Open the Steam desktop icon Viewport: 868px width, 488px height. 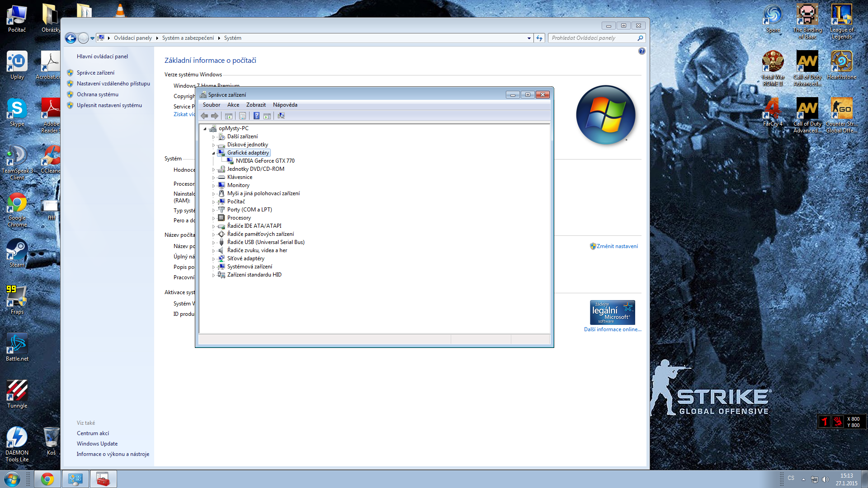point(17,253)
